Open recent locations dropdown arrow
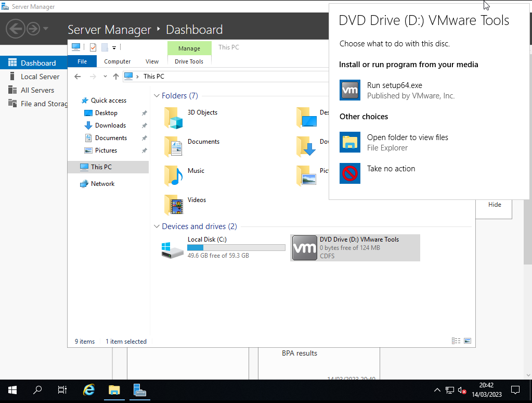This screenshot has width=532, height=403. pos(105,77)
